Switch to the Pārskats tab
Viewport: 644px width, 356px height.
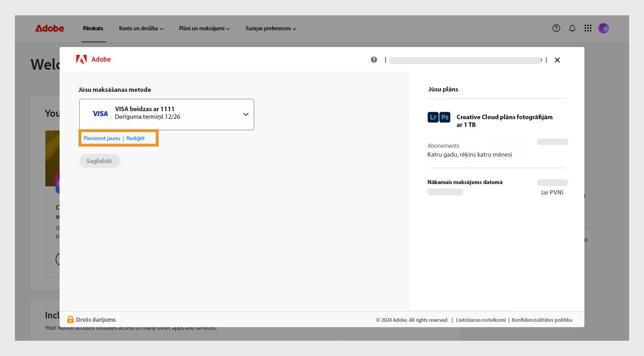93,29
